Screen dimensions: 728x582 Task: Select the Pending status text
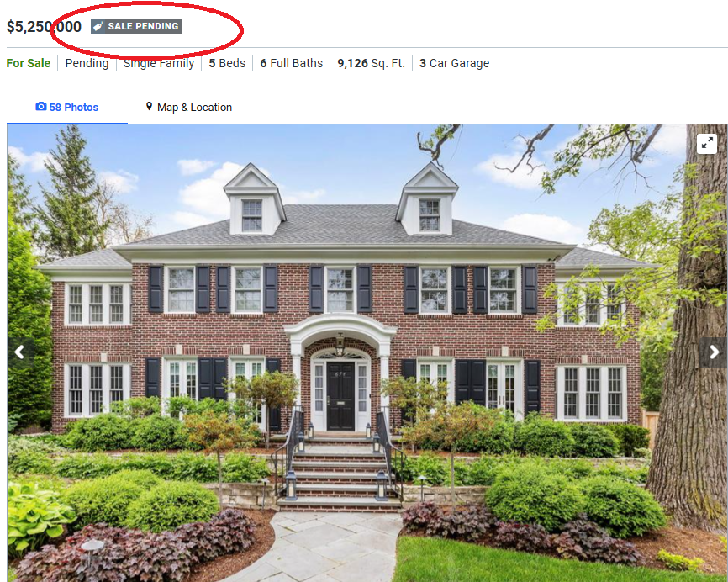tap(87, 63)
